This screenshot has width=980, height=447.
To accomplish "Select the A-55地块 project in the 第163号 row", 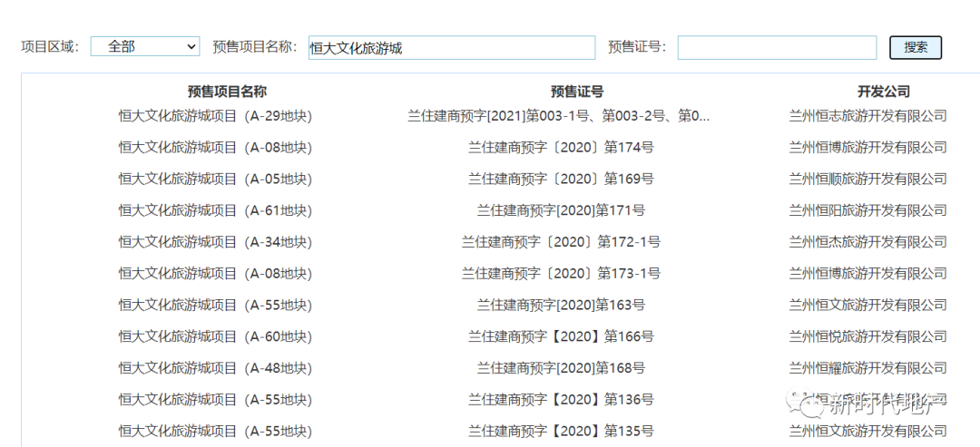I will 215,305.
